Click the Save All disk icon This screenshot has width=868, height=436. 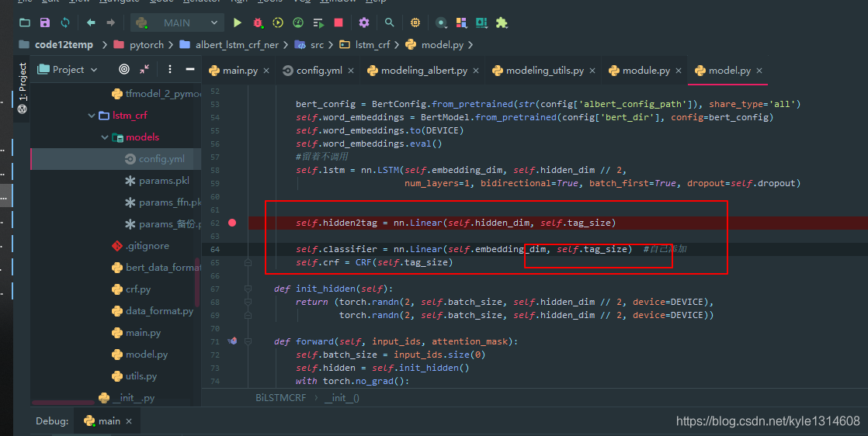click(x=45, y=22)
